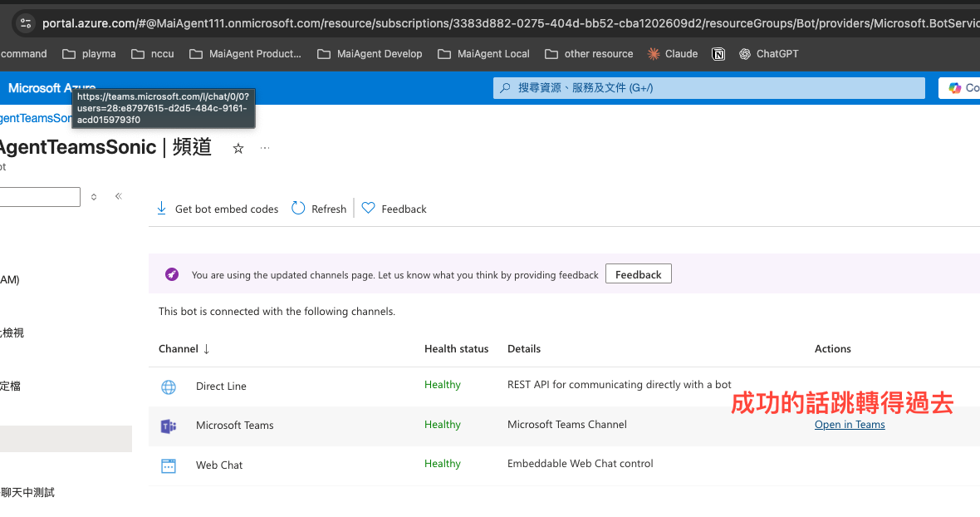
Task: Click the Microsoft Teams channel icon
Action: [x=169, y=426]
